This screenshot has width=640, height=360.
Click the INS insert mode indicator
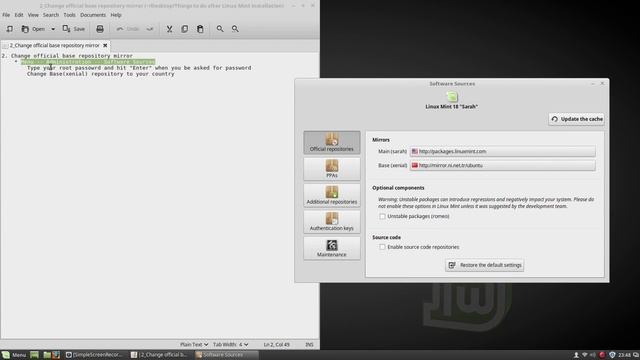click(x=309, y=344)
